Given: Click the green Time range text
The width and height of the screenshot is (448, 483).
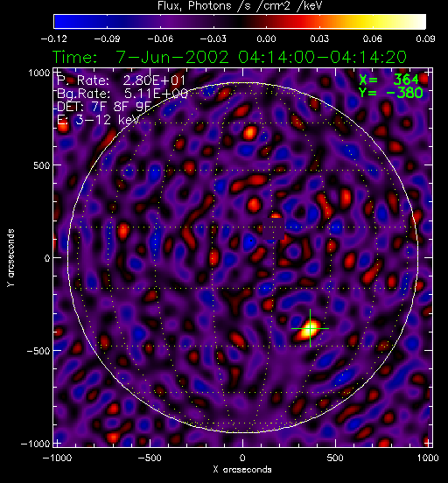Looking at the screenshot, I should [x=229, y=57].
